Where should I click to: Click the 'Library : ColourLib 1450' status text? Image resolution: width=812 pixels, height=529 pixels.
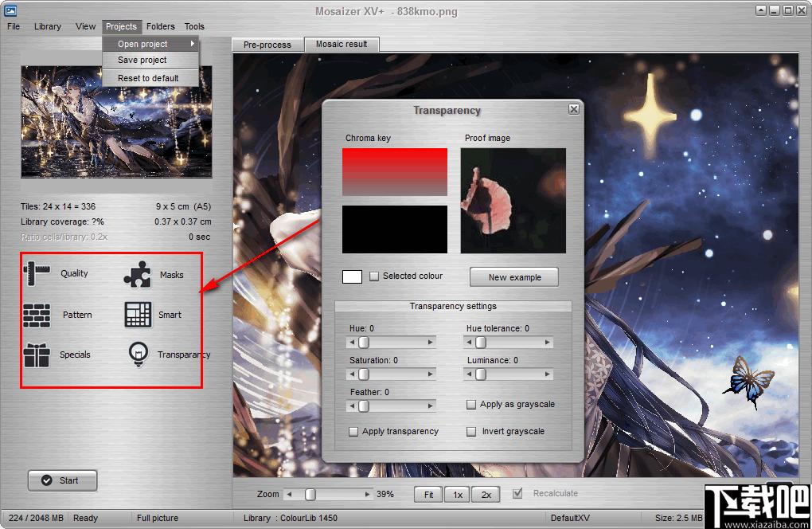coord(291,518)
